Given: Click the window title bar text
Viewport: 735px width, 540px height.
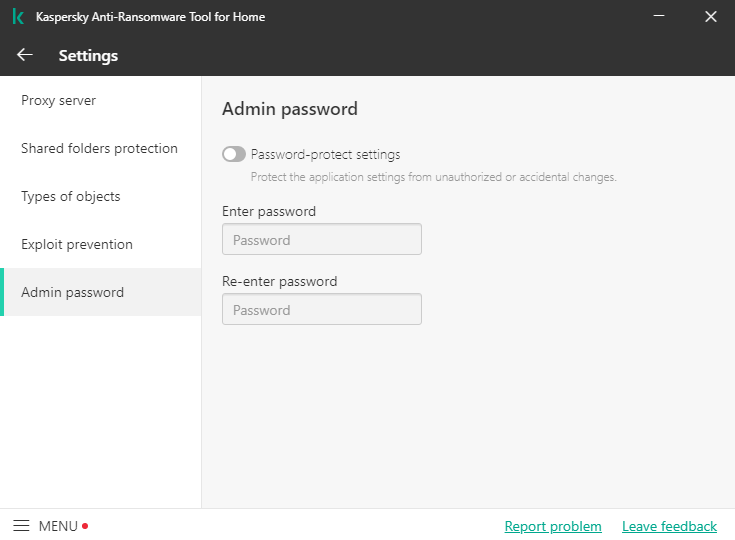Looking at the screenshot, I should [x=150, y=17].
